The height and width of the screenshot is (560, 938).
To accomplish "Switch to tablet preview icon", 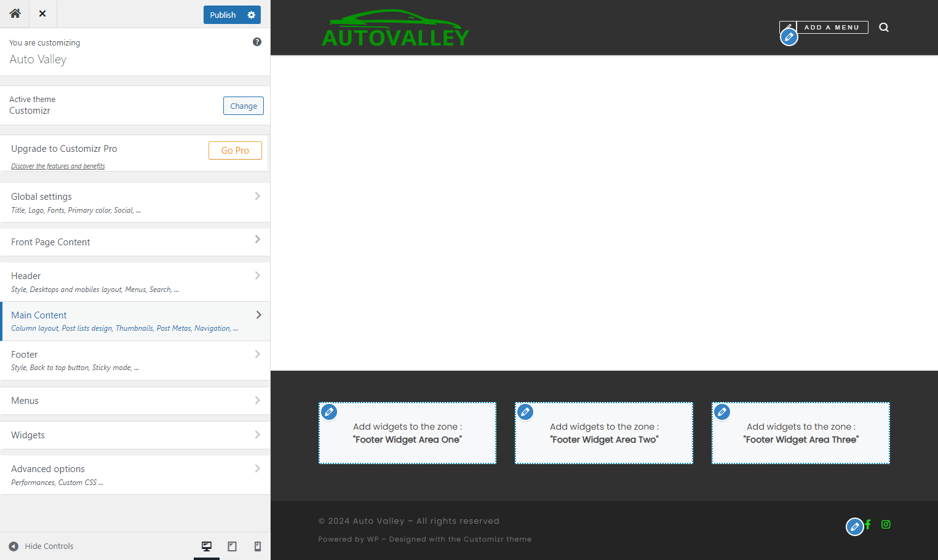I will [x=233, y=546].
